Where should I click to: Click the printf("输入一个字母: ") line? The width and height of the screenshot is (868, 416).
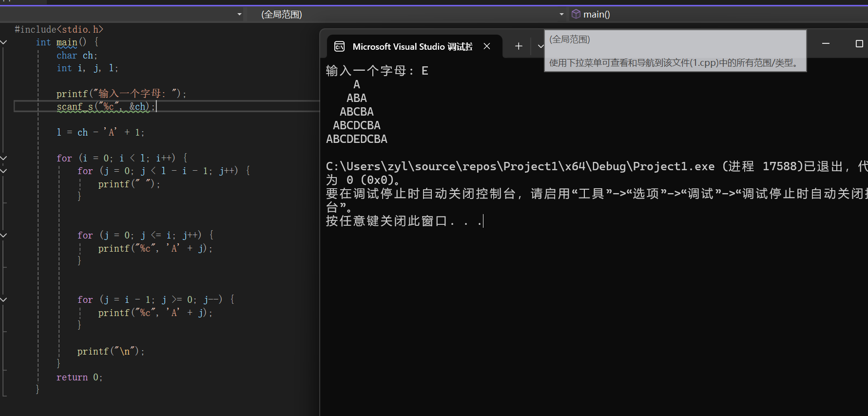click(x=121, y=94)
